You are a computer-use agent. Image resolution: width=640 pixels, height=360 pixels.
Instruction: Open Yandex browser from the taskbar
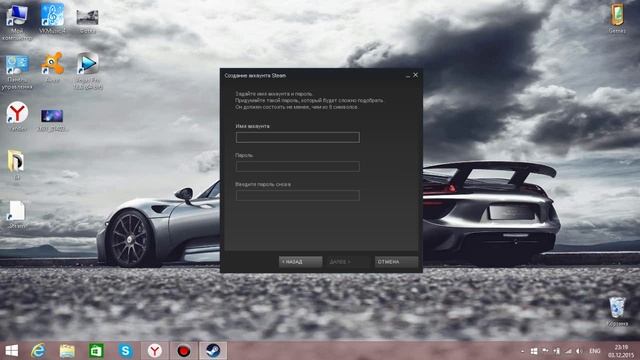coord(155,351)
